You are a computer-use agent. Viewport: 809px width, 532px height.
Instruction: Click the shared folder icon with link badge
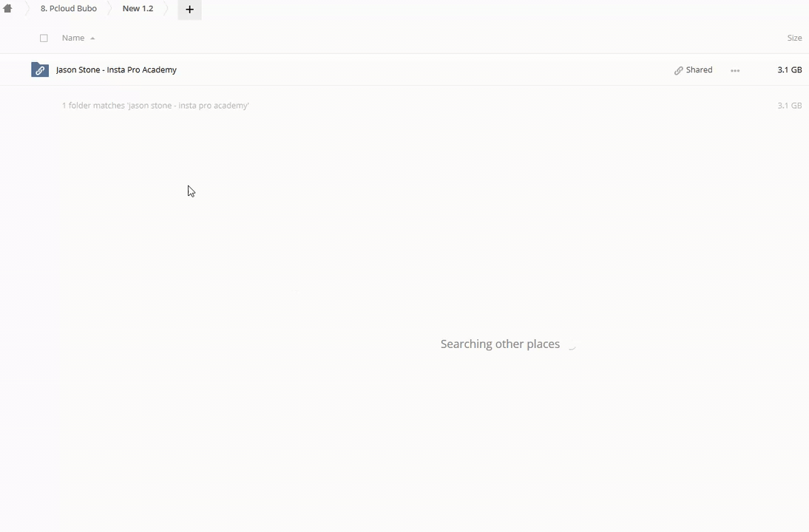click(x=40, y=70)
